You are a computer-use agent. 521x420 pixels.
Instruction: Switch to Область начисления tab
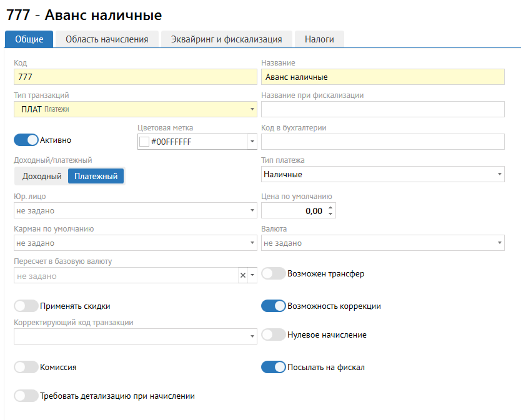click(107, 39)
